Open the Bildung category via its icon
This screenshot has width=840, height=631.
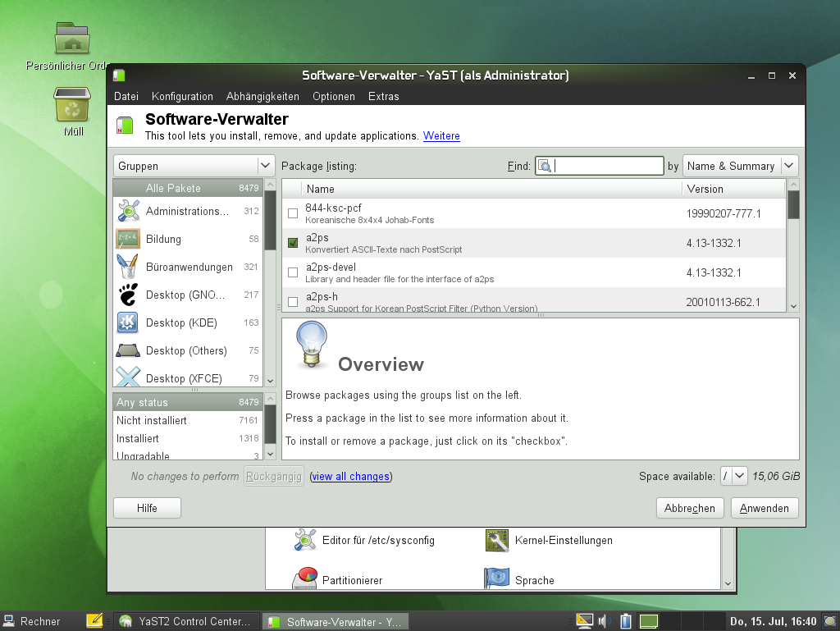pyautogui.click(x=126, y=239)
